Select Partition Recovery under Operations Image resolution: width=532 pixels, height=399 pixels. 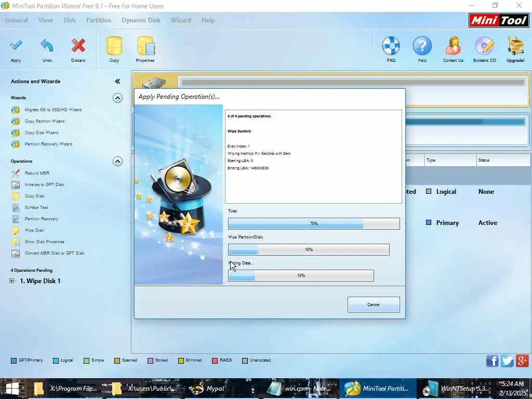tap(42, 219)
